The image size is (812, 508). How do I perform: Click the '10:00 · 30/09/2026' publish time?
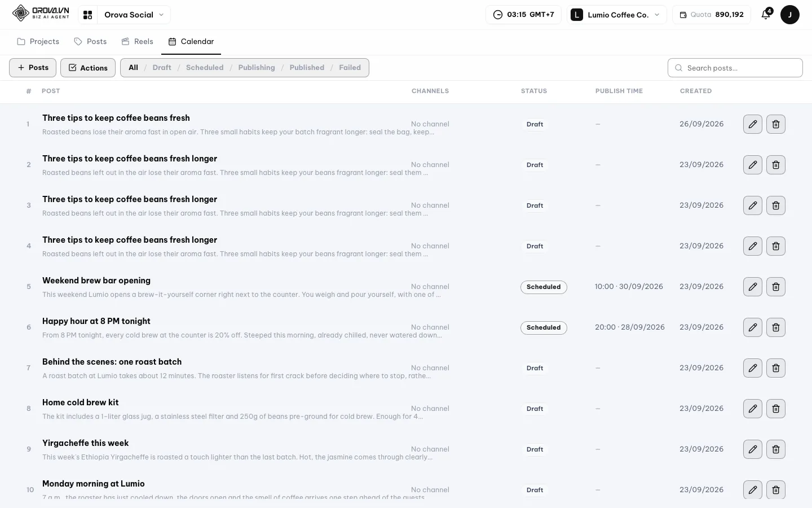click(x=629, y=287)
